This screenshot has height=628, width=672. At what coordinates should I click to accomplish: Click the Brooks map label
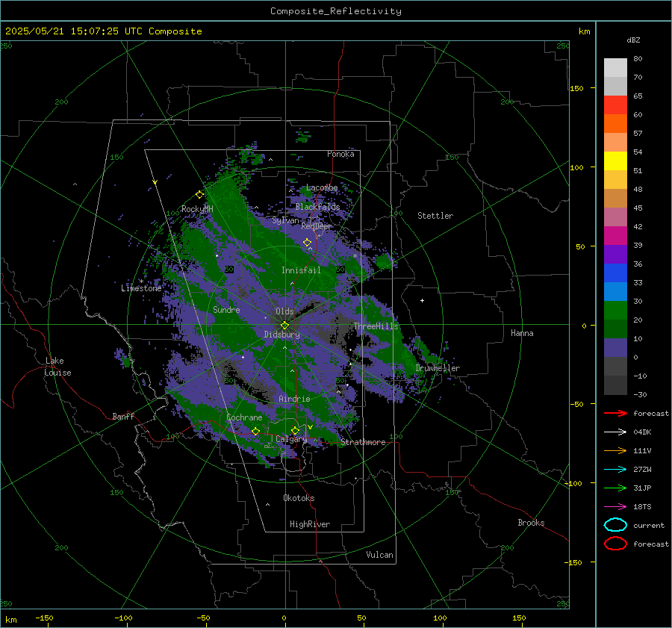531,523
